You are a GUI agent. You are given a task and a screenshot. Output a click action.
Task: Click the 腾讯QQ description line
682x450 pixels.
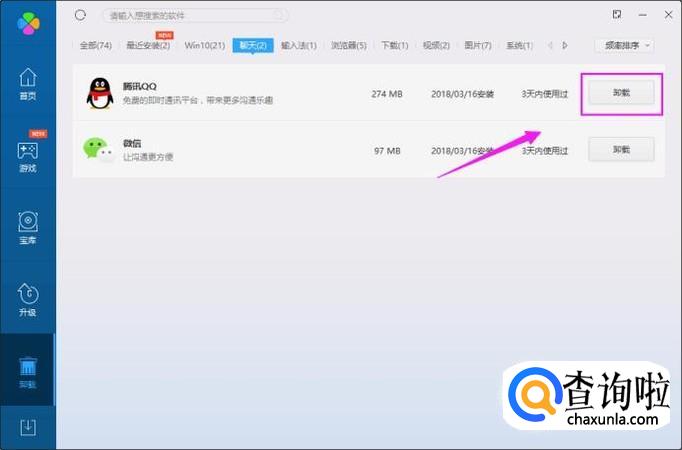pos(198,100)
